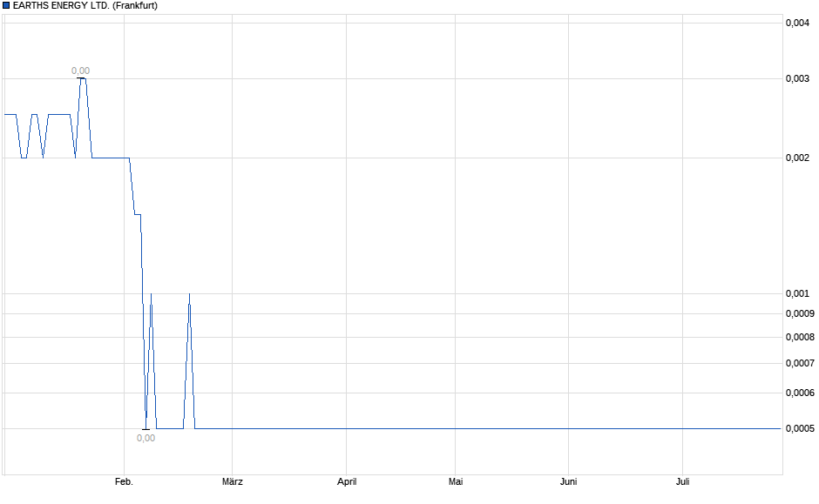The height and width of the screenshot is (504, 819).
Task: Click the EARTHS ENERGY LTD. (Frankfurt) title
Action: 85,6
